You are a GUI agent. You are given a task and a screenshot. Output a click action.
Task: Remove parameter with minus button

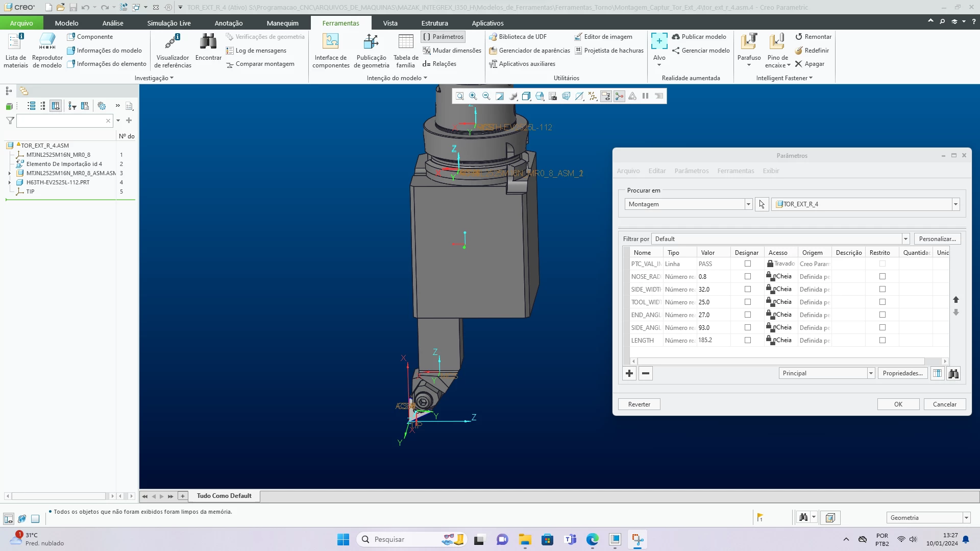pos(646,373)
